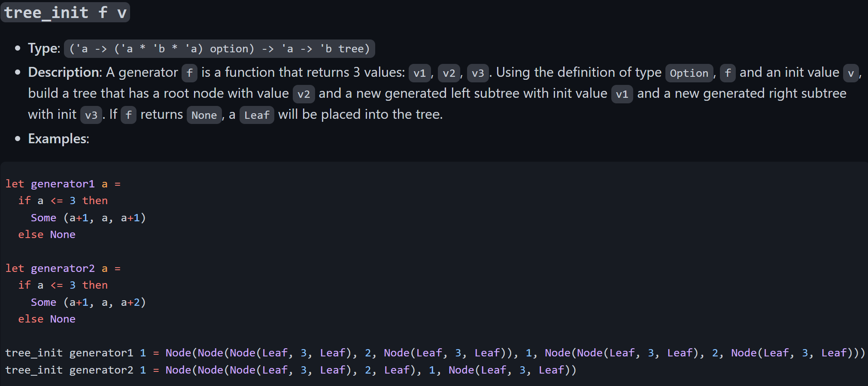
Task: Select the type signature code badge
Action: point(219,48)
